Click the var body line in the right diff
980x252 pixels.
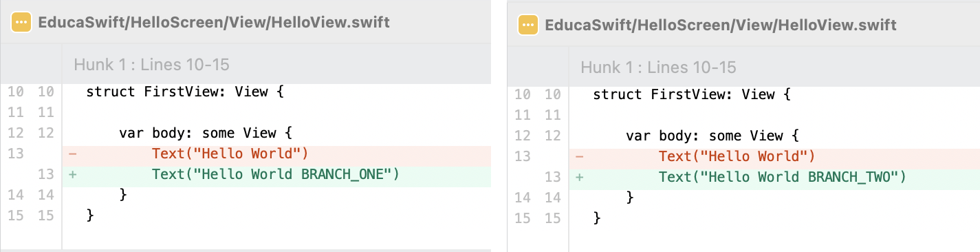(774, 136)
